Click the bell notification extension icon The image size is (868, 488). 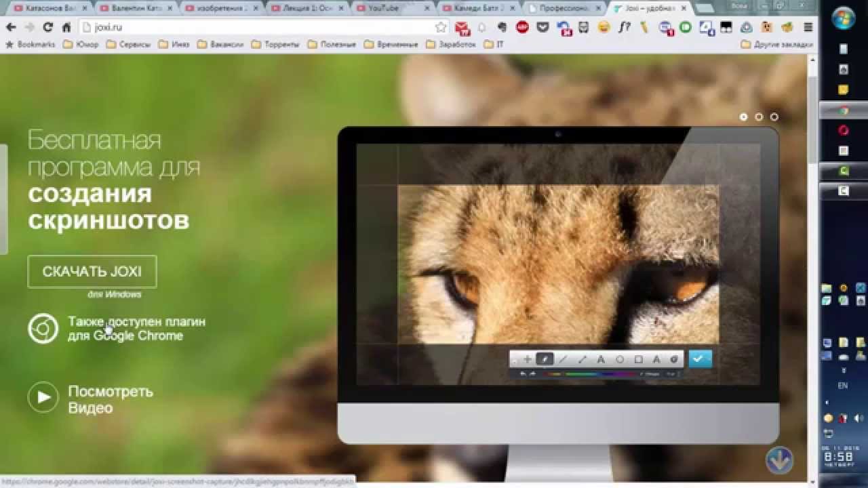pyautogui.click(x=482, y=28)
